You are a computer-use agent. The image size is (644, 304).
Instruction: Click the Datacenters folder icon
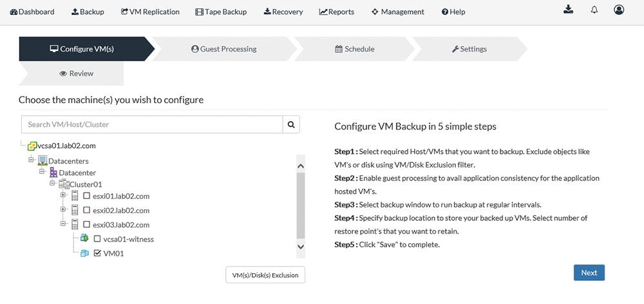click(43, 160)
